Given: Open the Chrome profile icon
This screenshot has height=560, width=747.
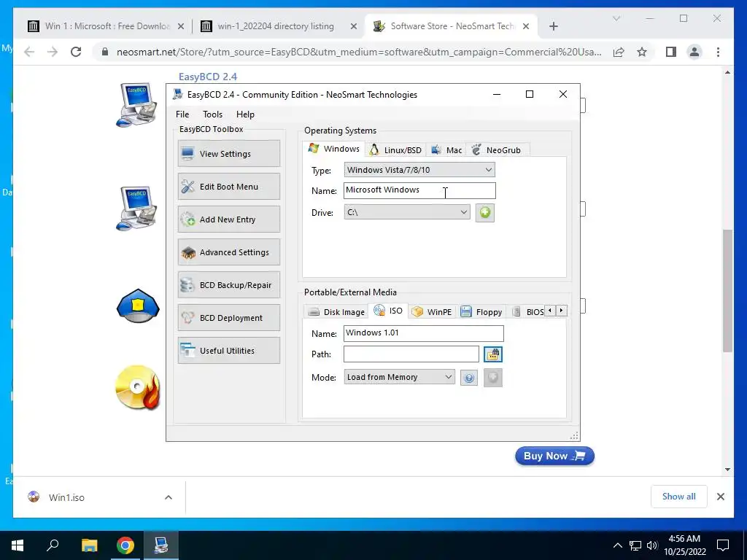Looking at the screenshot, I should click(x=694, y=52).
